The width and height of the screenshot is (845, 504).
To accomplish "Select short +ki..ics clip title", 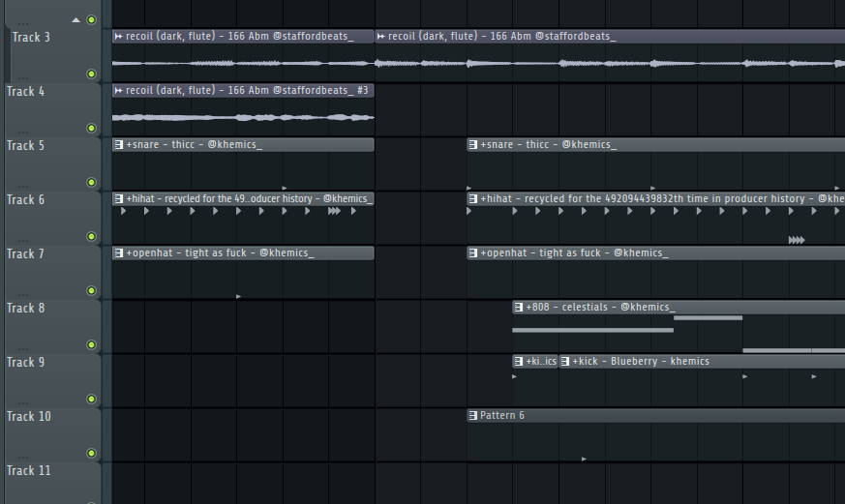I will (x=541, y=361).
